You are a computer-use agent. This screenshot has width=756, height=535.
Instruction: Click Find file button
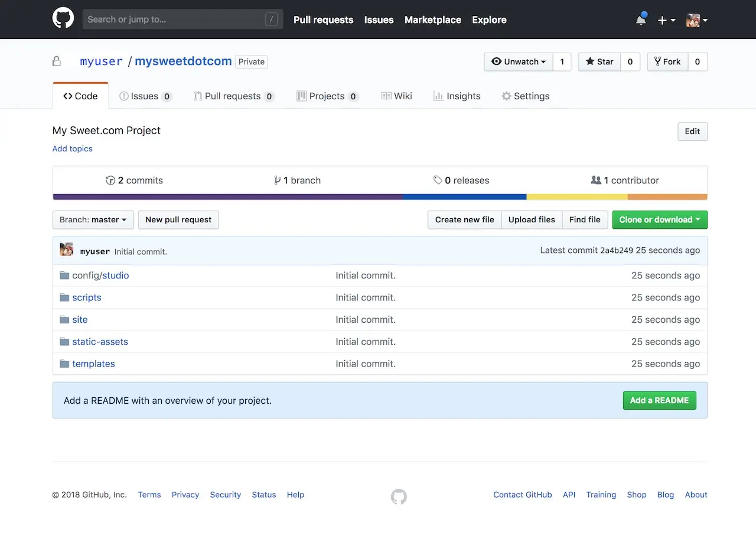click(585, 219)
